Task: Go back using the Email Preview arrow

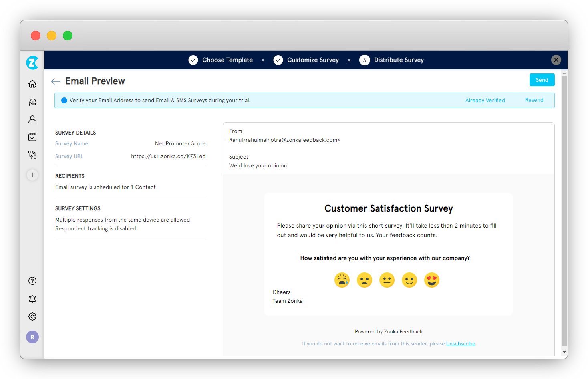Action: coord(56,81)
